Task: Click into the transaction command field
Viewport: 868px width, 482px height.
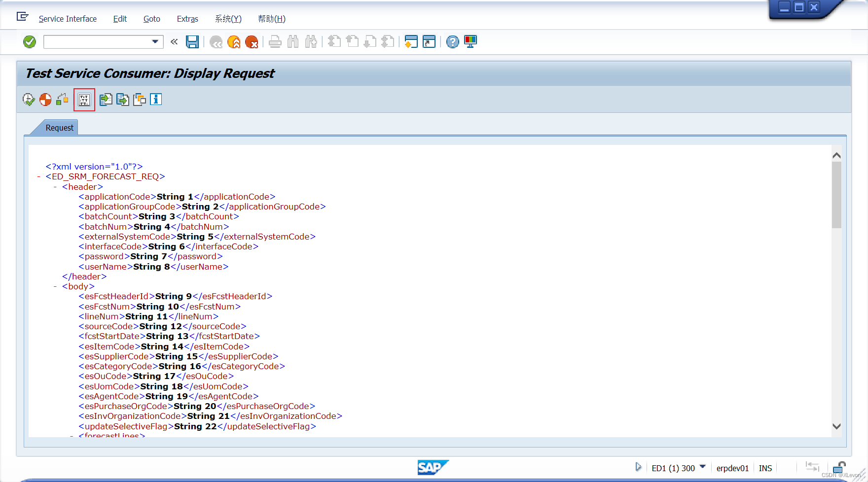Action: (x=97, y=42)
